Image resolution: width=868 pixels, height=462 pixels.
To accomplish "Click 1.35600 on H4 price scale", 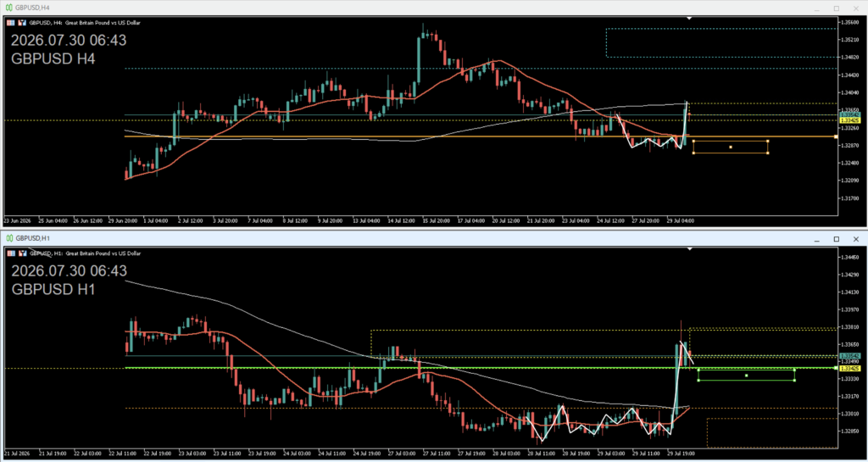I will click(849, 22).
